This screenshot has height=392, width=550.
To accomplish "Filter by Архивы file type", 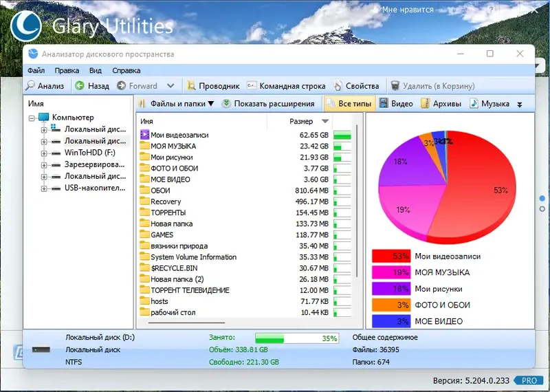I will (441, 104).
